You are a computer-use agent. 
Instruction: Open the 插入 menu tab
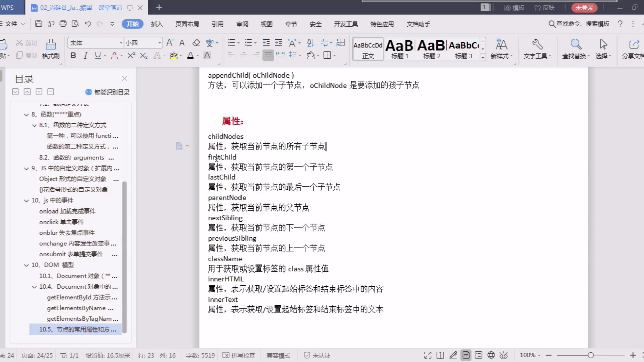[157, 24]
